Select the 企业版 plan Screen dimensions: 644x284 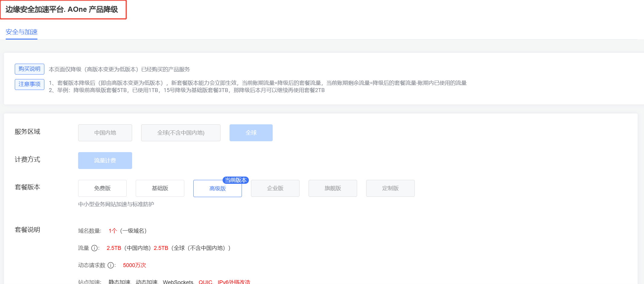(x=275, y=188)
